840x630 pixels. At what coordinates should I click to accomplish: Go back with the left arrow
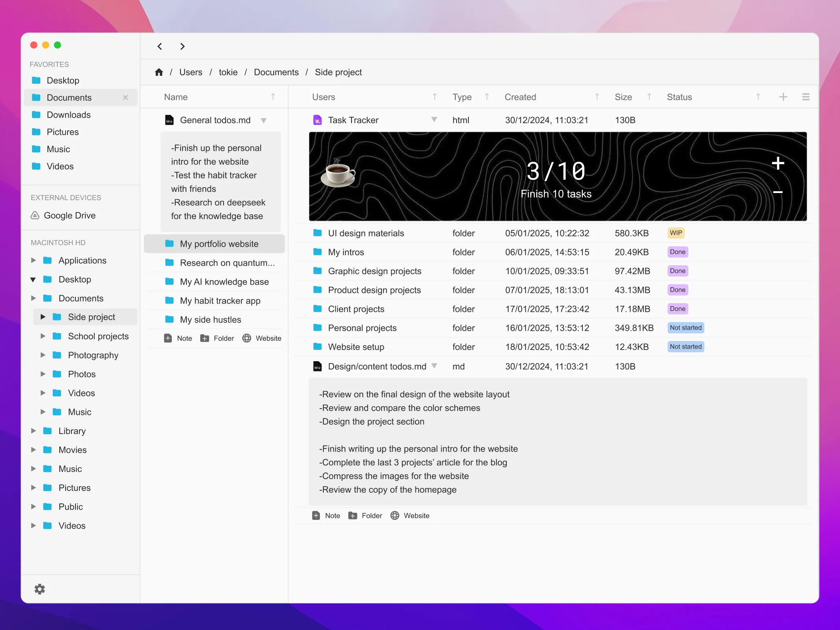pos(160,47)
